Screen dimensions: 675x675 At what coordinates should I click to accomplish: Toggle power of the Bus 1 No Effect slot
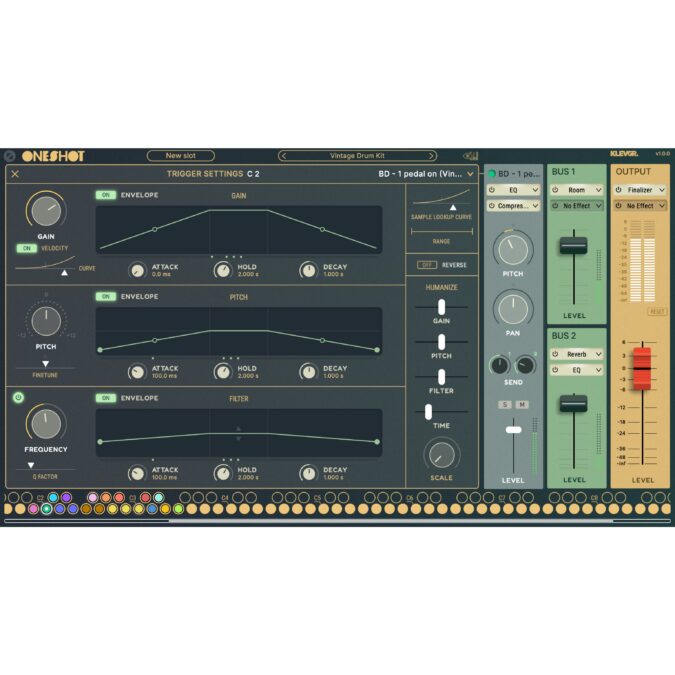tap(555, 206)
